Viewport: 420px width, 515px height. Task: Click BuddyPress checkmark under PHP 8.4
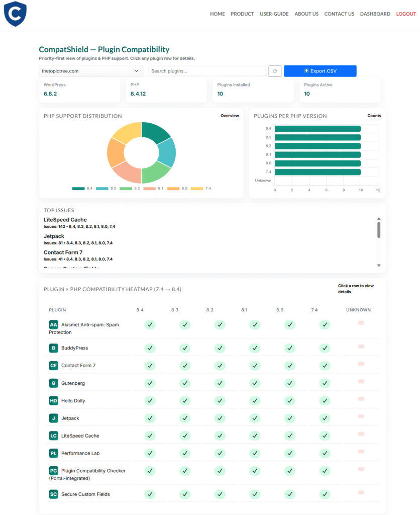tap(150, 348)
